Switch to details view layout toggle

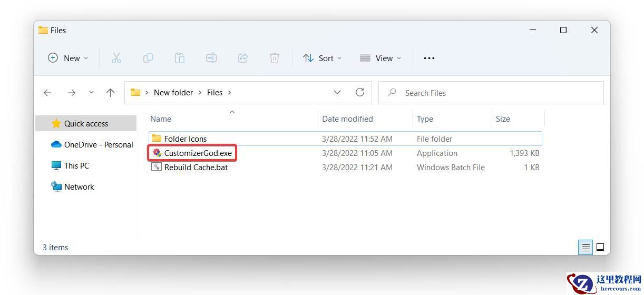coord(586,247)
